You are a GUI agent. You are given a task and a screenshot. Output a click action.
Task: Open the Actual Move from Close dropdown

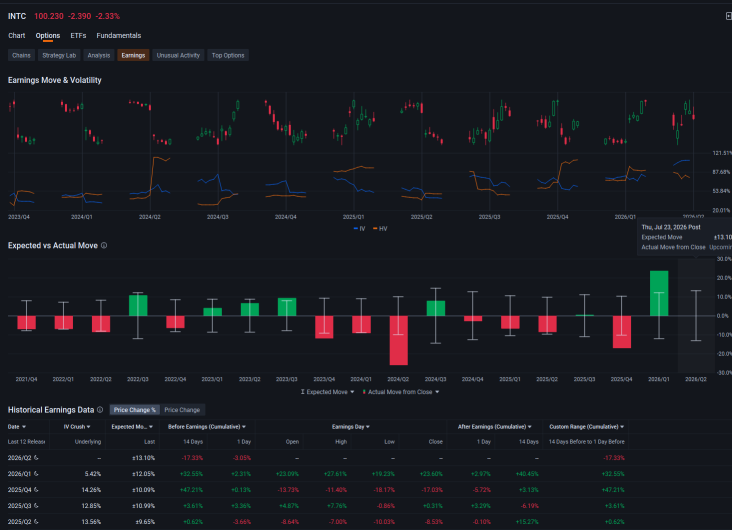pyautogui.click(x=401, y=392)
